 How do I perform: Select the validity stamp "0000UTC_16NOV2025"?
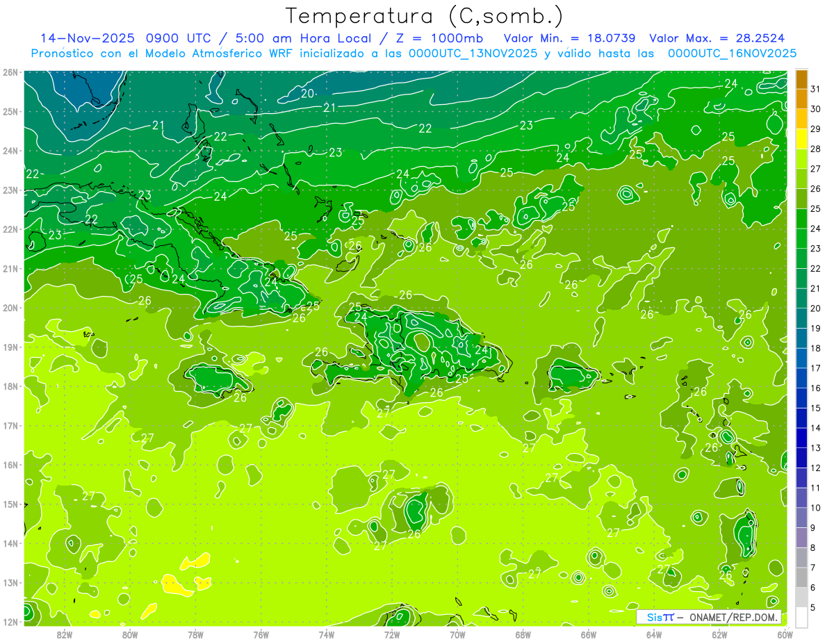[732, 53]
